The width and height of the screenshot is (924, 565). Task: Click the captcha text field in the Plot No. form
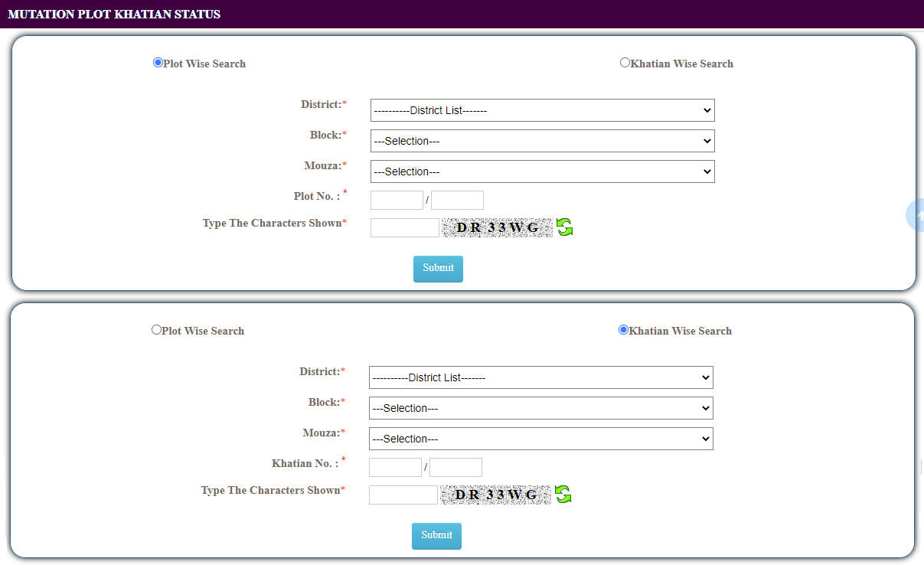click(x=404, y=227)
